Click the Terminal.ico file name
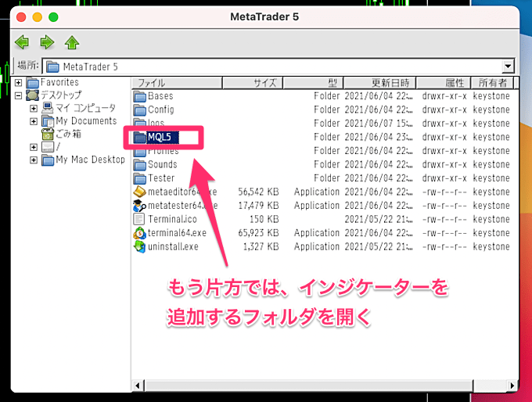 pos(172,219)
